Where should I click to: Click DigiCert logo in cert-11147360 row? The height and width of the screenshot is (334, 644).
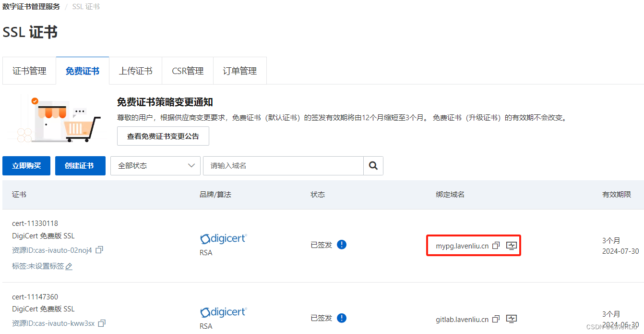coord(223,312)
